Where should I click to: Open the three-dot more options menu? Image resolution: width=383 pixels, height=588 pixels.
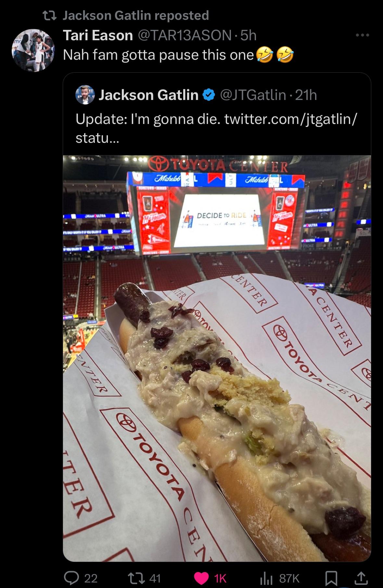362,35
